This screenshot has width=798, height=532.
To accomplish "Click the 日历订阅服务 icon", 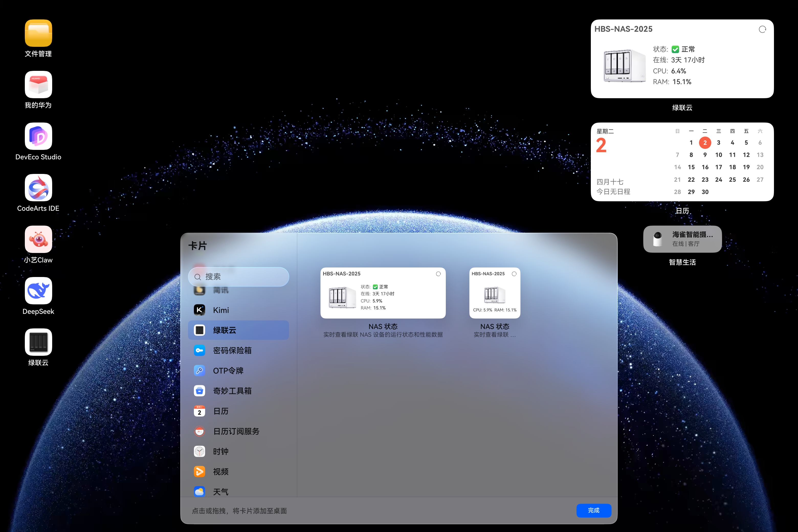I will [199, 431].
